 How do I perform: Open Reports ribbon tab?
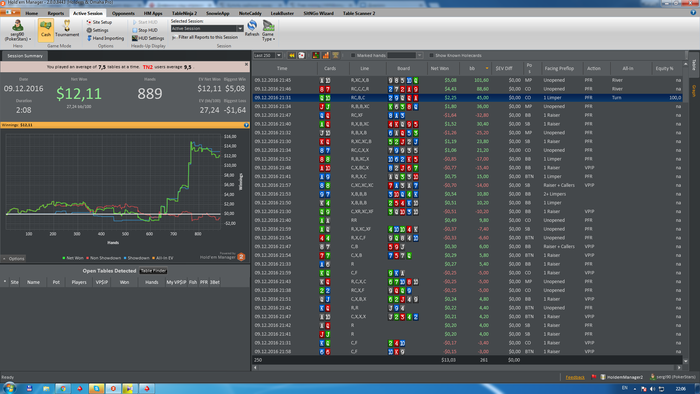click(x=56, y=13)
